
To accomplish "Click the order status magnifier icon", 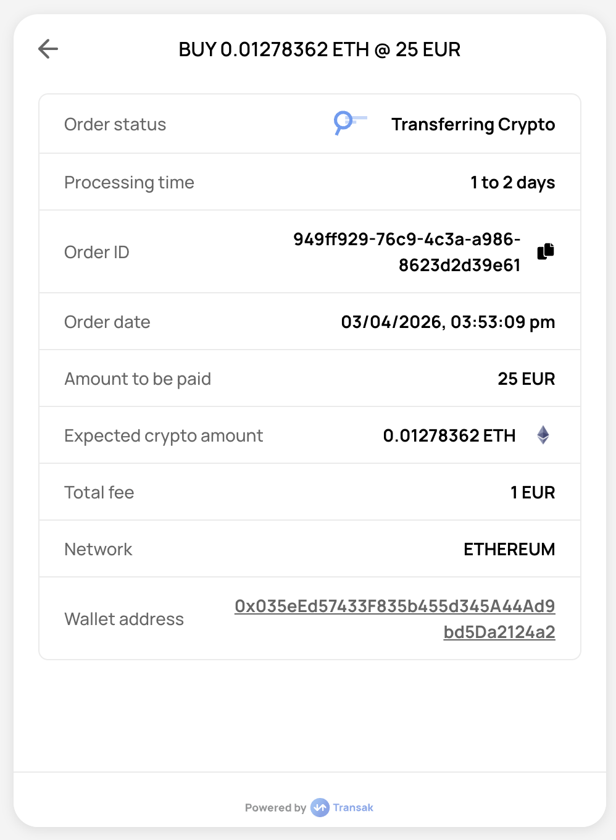I will coord(348,122).
